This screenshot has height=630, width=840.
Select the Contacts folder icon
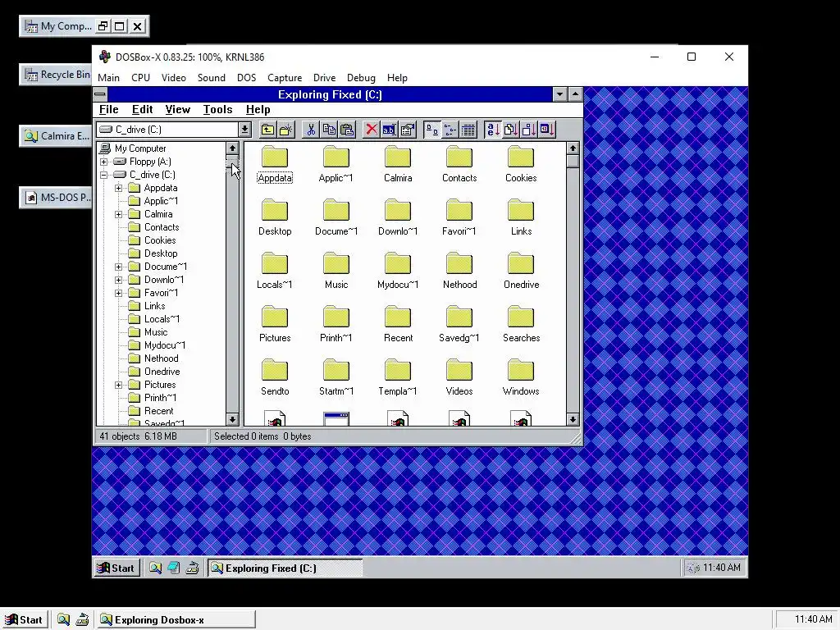pyautogui.click(x=459, y=164)
